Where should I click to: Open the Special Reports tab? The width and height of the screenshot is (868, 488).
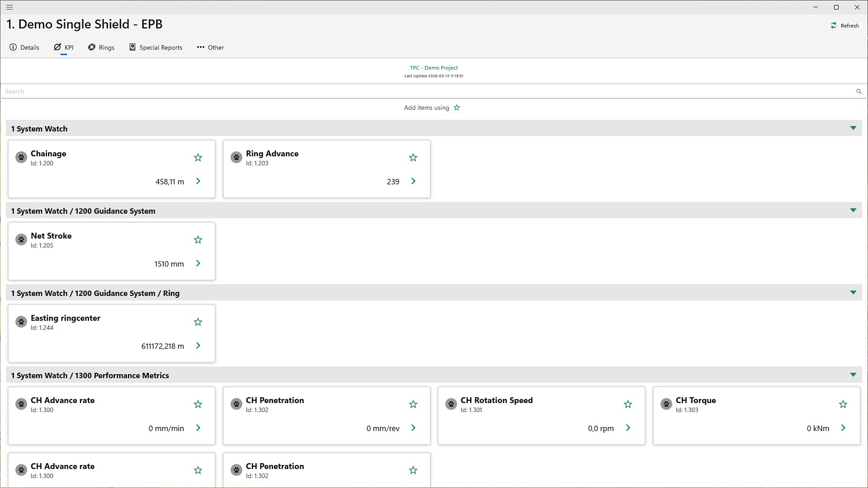[156, 47]
